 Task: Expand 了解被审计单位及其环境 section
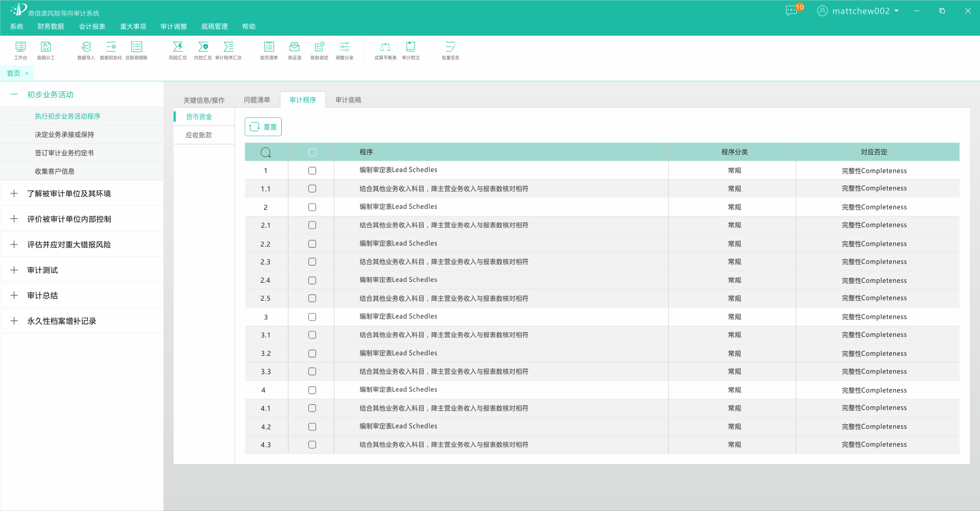pos(14,193)
